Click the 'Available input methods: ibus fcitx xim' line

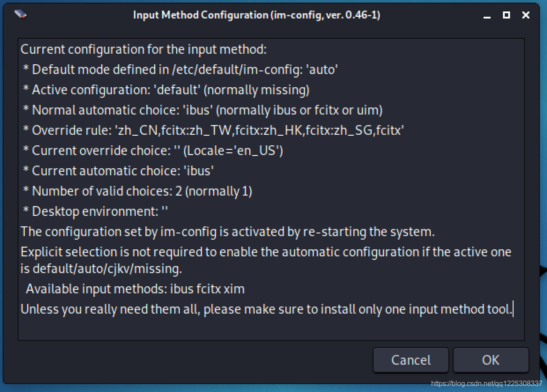pyautogui.click(x=135, y=289)
